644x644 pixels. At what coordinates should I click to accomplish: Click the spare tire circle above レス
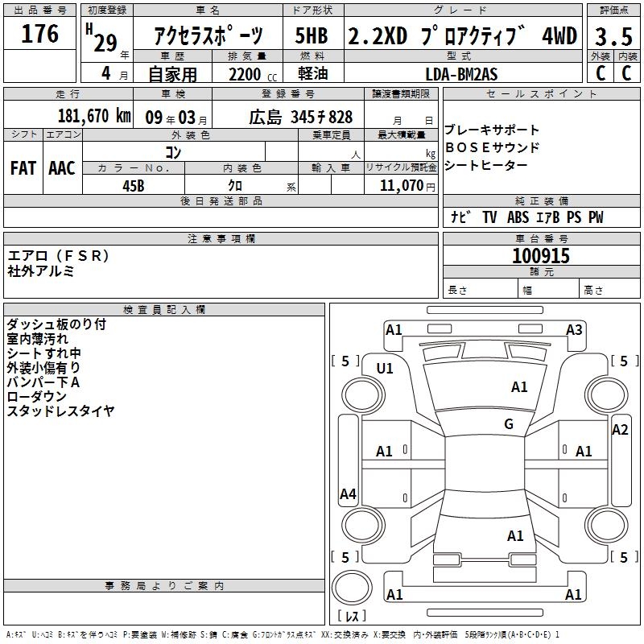(352, 588)
